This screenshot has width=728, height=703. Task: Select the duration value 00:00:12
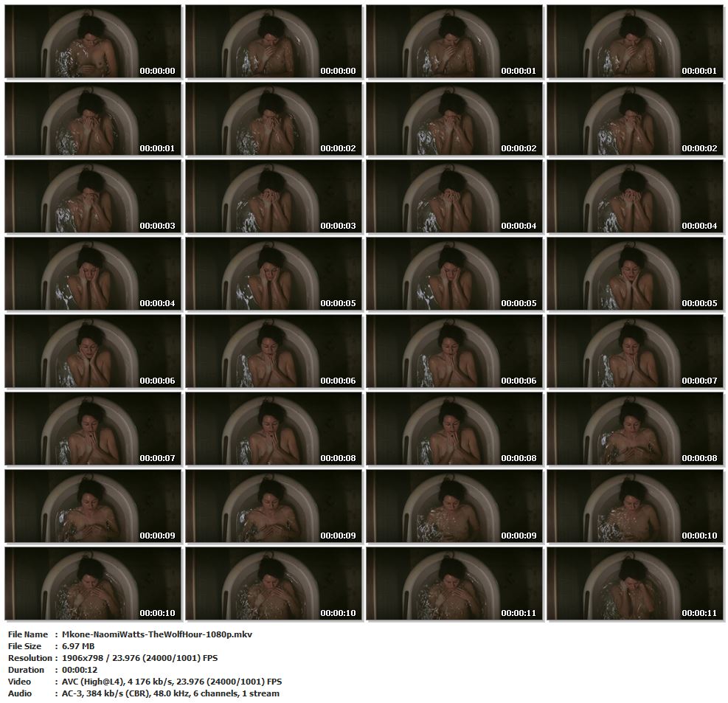tap(78, 670)
